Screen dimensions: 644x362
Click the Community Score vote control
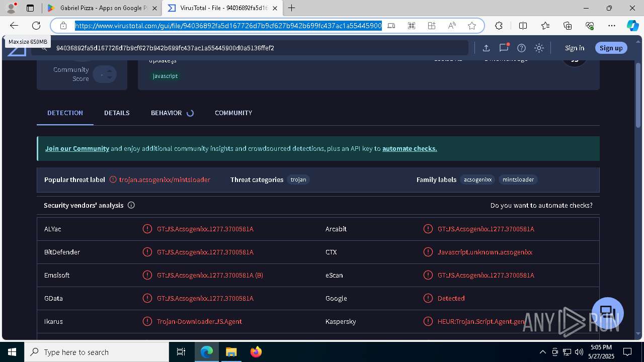pyautogui.click(x=105, y=74)
